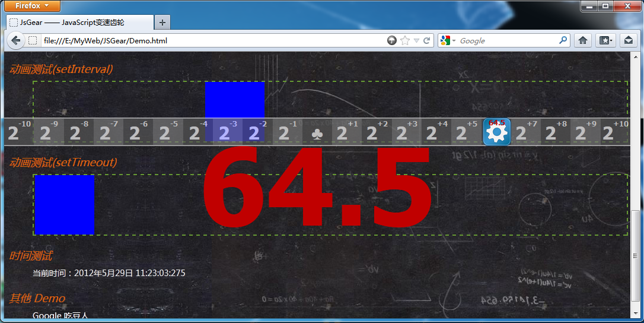Click the search magnifier icon
Viewport: 644px width, 323px height.
[563, 40]
